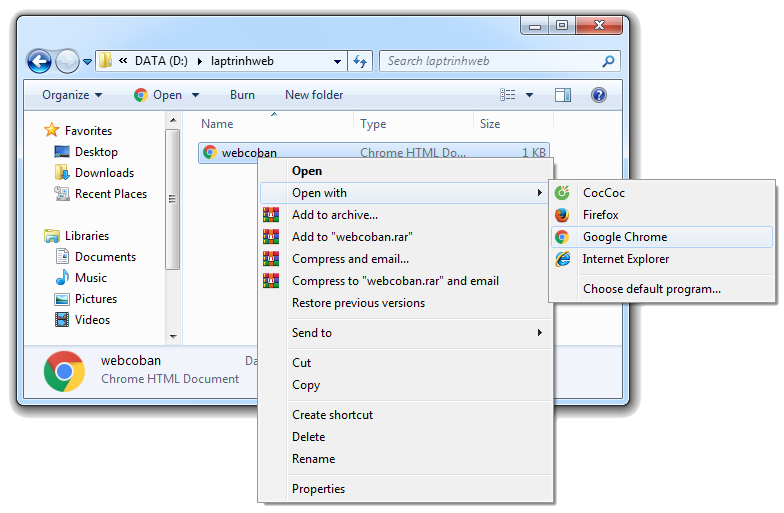Click the Internet Explorer icon in submenu
The width and height of the screenshot is (784, 513).
[562, 259]
